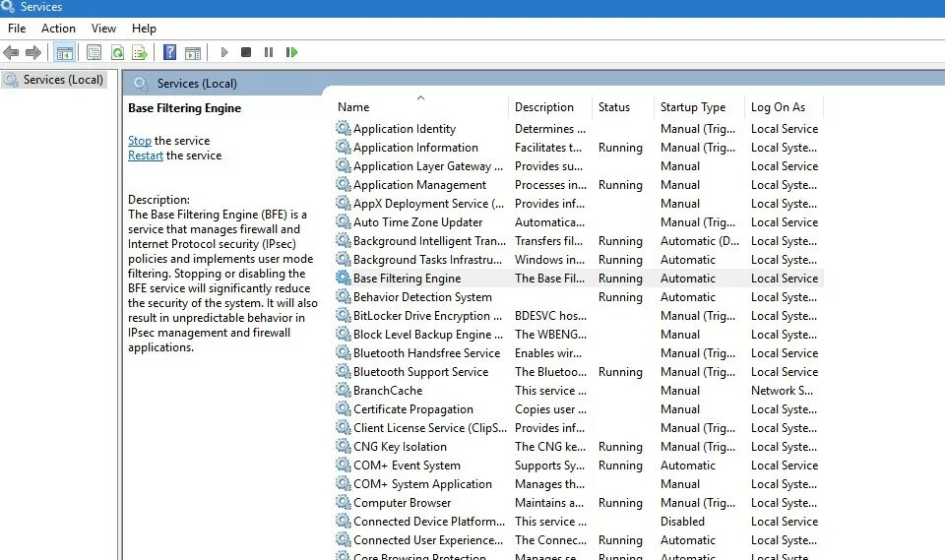Viewport: 945px width, 560px height.
Task: Click the Pause Service icon
Action: (x=269, y=52)
